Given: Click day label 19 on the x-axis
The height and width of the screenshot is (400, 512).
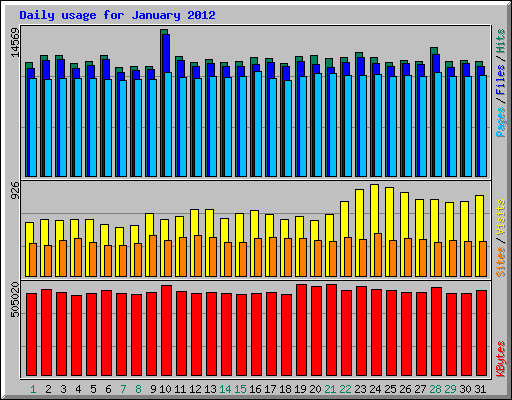Looking at the screenshot, I should click(x=300, y=389).
